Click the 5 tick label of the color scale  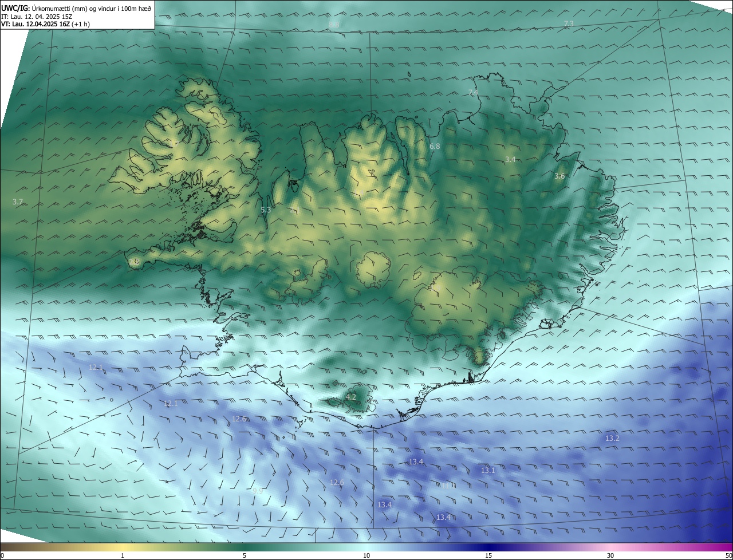(245, 555)
